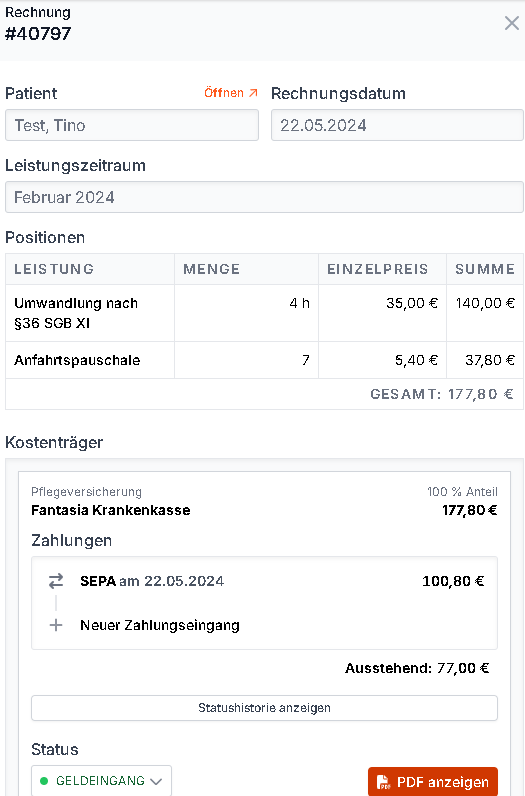The width and height of the screenshot is (525, 796).
Task: Click the 5,40 € unit price
Action: pyautogui.click(x=416, y=360)
